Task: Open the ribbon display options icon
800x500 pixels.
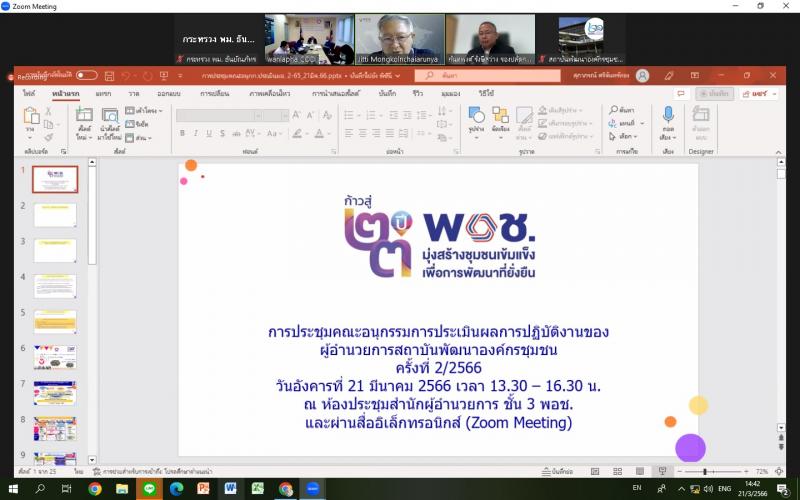Action: tap(695, 76)
